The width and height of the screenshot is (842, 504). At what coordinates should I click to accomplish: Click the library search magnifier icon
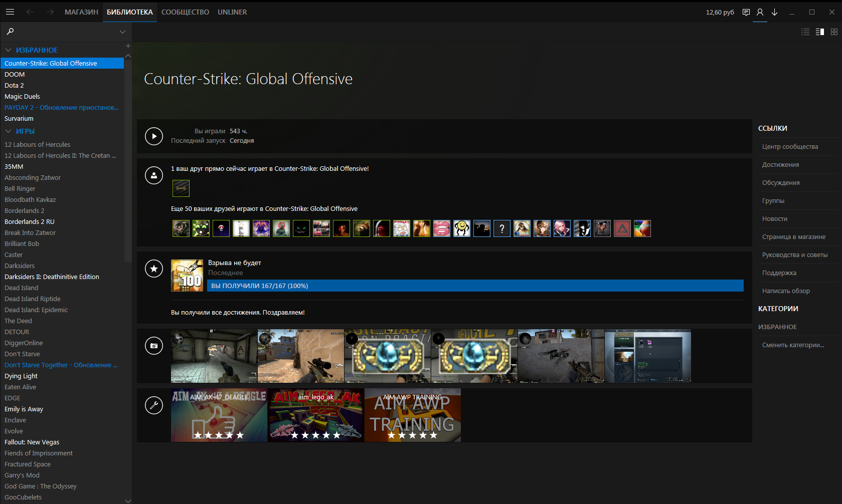10,32
